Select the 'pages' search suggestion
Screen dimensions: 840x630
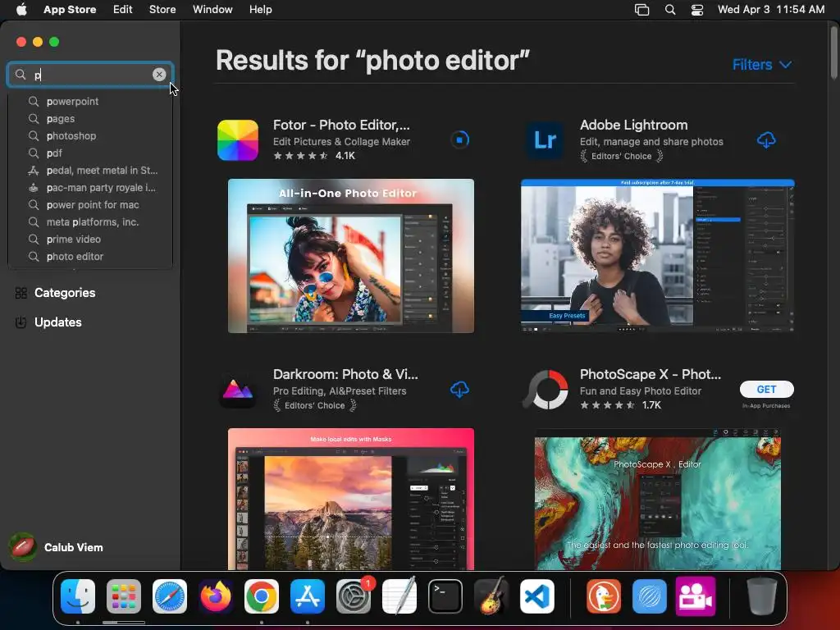(90, 118)
